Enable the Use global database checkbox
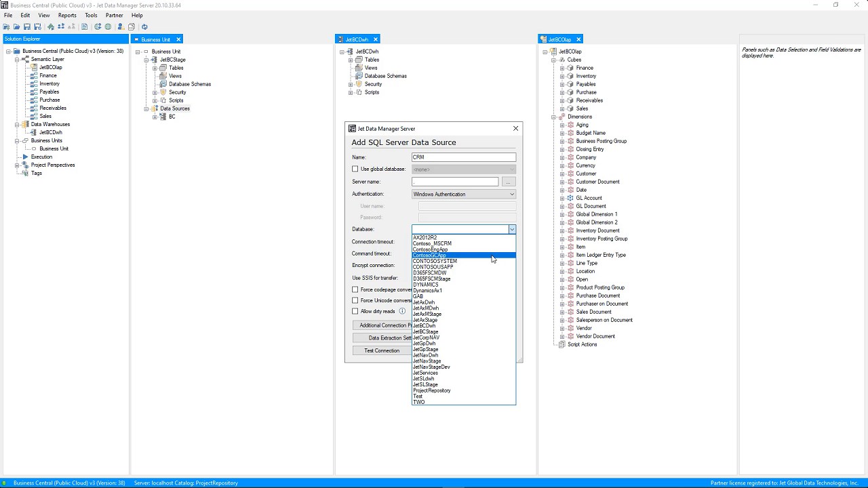 coord(355,169)
